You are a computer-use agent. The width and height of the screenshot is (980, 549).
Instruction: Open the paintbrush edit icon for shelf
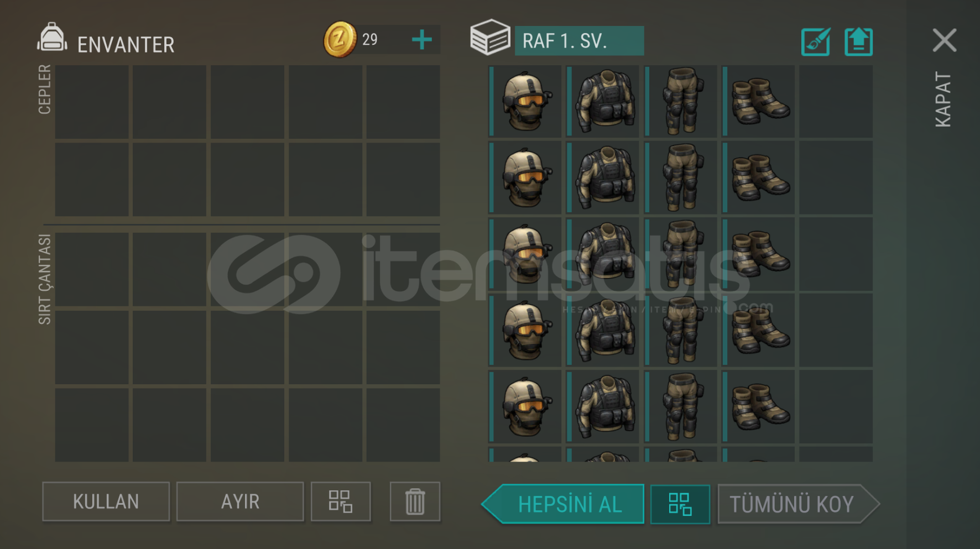coord(816,41)
